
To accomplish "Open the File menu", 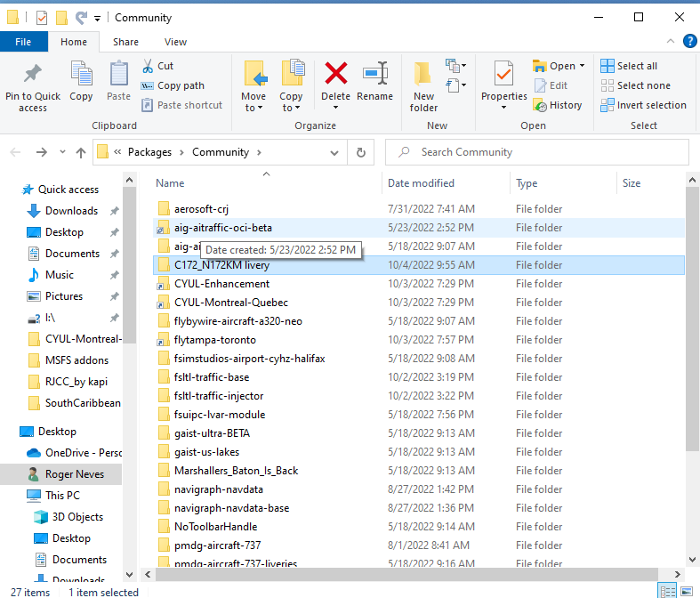I will (23, 42).
